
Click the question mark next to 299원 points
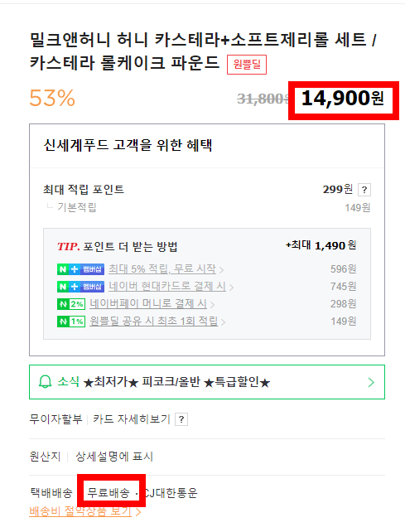click(364, 190)
